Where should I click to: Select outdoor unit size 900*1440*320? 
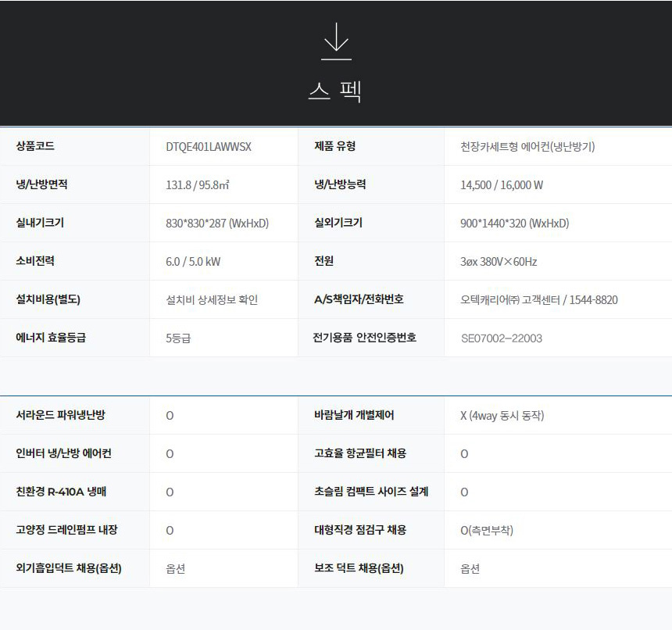pyautogui.click(x=514, y=224)
